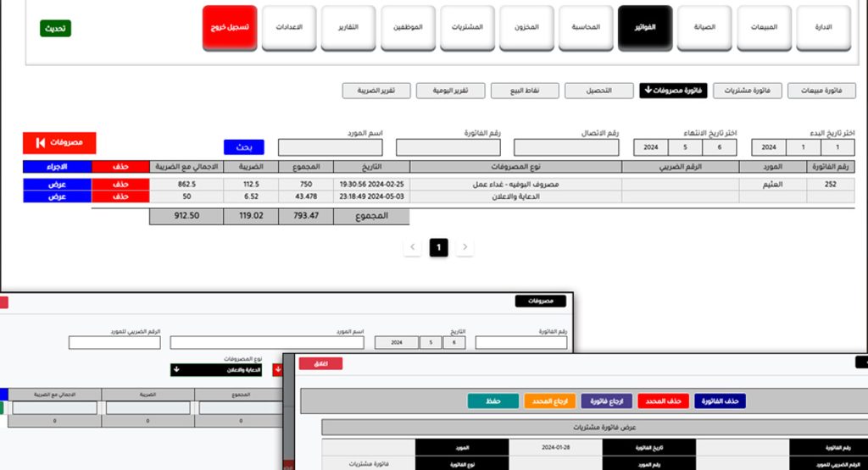Delete the مصروف البوفيه expense row

(121, 184)
